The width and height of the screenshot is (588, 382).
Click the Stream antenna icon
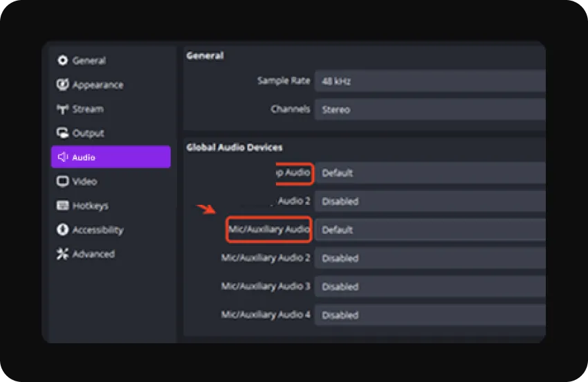[63, 109]
